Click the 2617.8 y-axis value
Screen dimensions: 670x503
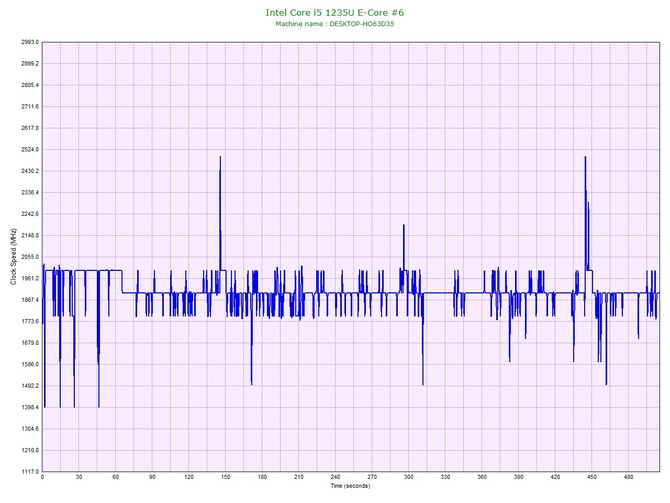[30, 128]
